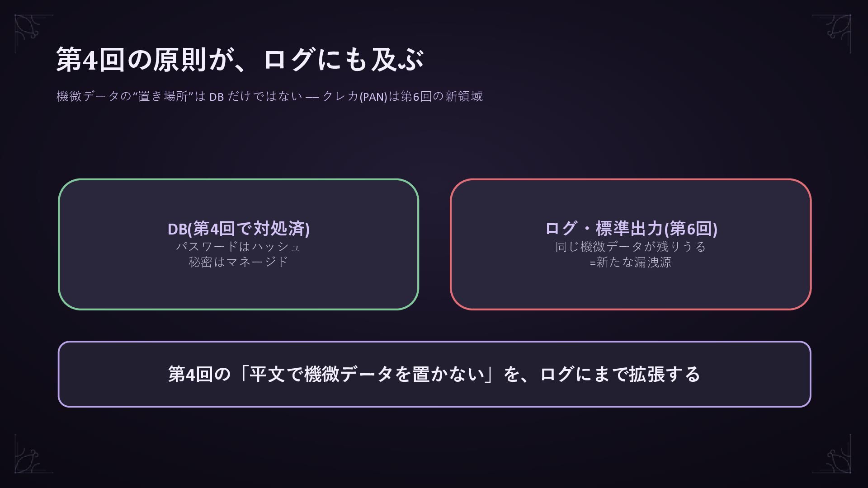Screen dimensions: 868x488
Task: Click the text 同じ機微データが残りうる
Action: pyautogui.click(x=631, y=247)
